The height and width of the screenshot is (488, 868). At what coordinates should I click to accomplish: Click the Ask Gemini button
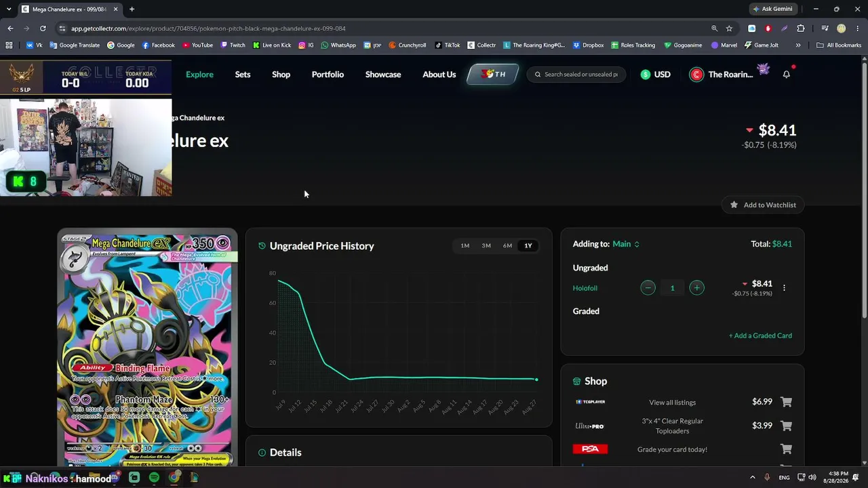772,9
